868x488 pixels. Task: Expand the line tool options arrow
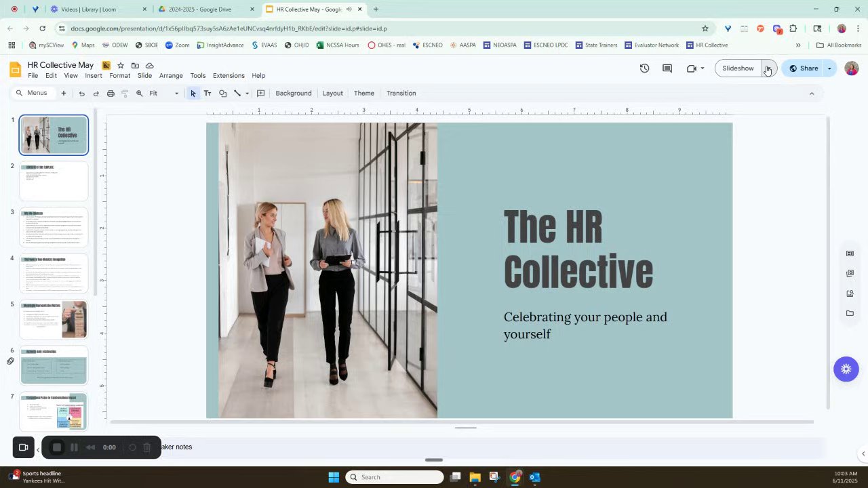[x=247, y=94]
